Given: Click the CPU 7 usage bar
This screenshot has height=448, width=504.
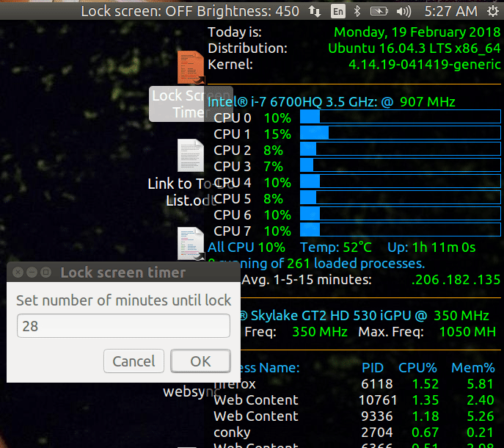Looking at the screenshot, I should [x=401, y=229].
